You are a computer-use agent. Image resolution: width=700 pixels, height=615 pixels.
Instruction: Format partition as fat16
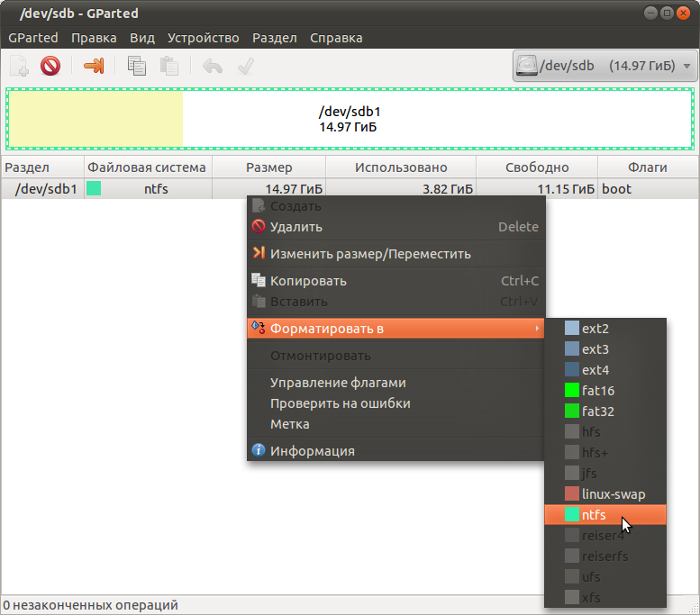point(605,391)
